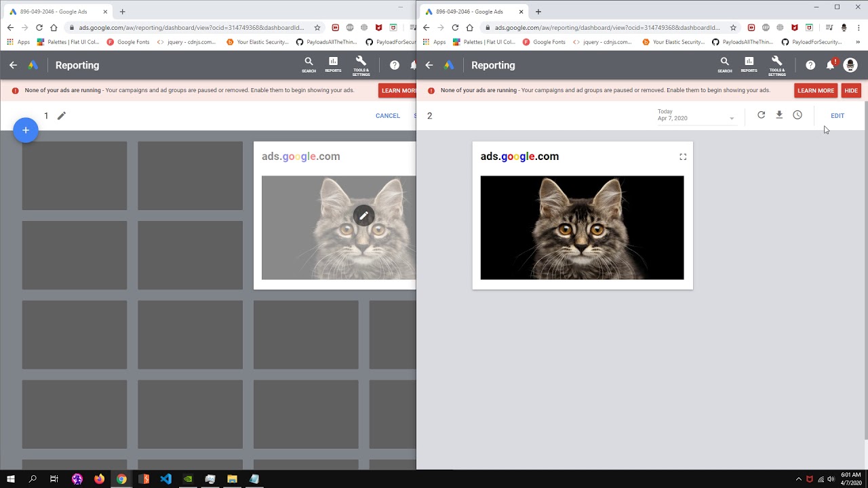Image resolution: width=868 pixels, height=488 pixels.
Task: Open new tab in left browser window
Action: pos(122,12)
